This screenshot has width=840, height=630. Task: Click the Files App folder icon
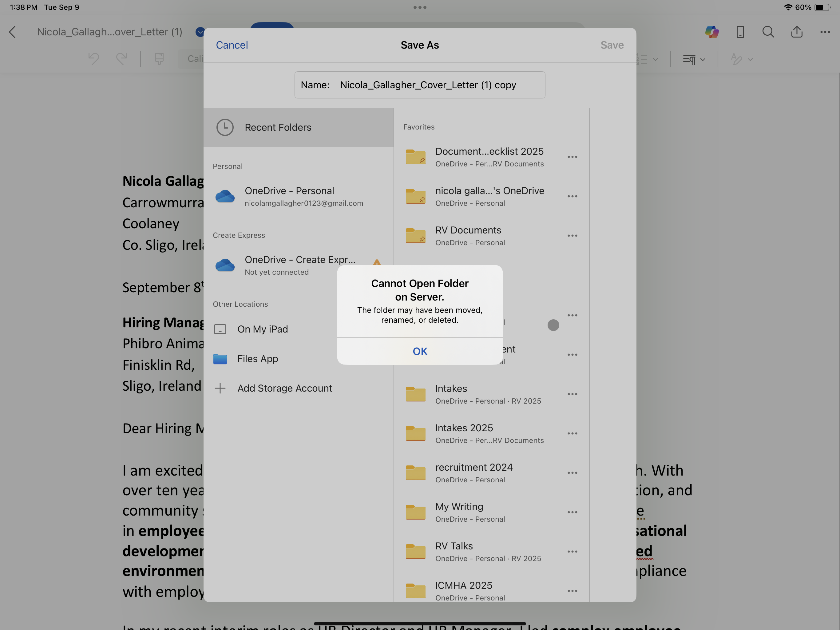[x=220, y=359]
